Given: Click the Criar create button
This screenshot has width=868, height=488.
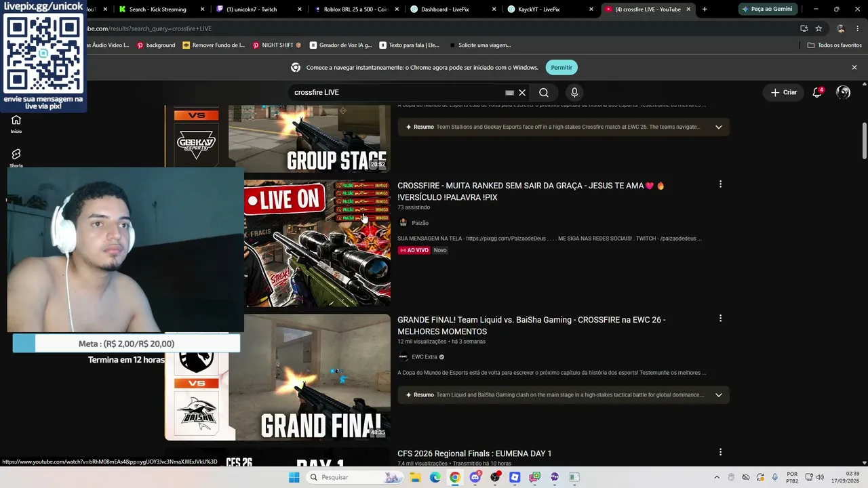Looking at the screenshot, I should click(x=784, y=92).
